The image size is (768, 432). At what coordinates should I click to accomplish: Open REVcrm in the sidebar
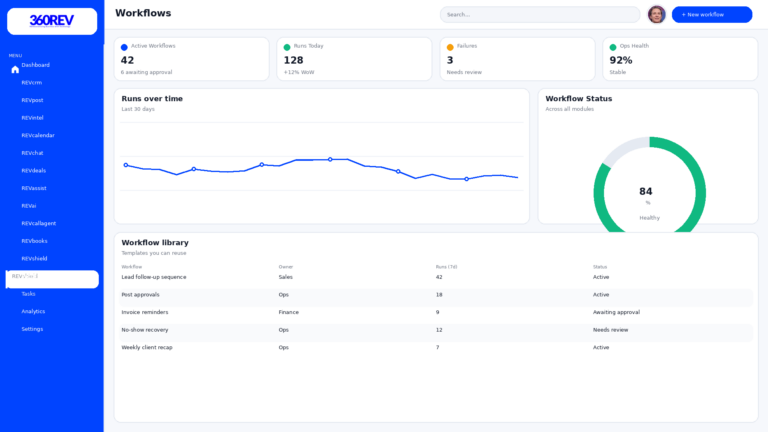coord(32,83)
